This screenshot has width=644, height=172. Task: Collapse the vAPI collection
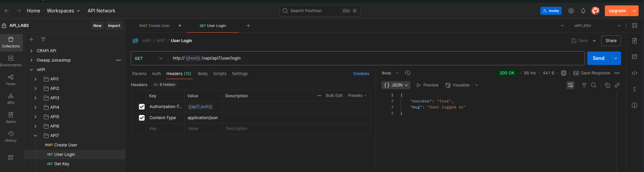[31, 70]
